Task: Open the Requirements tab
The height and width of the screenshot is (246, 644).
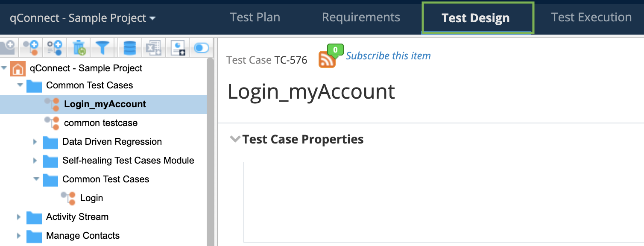Action: click(361, 18)
